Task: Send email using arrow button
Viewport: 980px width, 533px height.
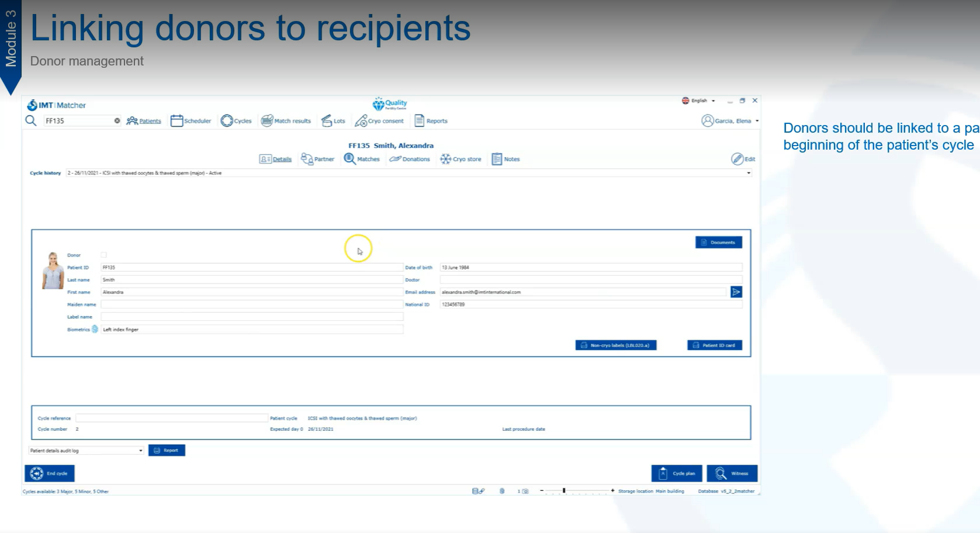Action: click(736, 292)
